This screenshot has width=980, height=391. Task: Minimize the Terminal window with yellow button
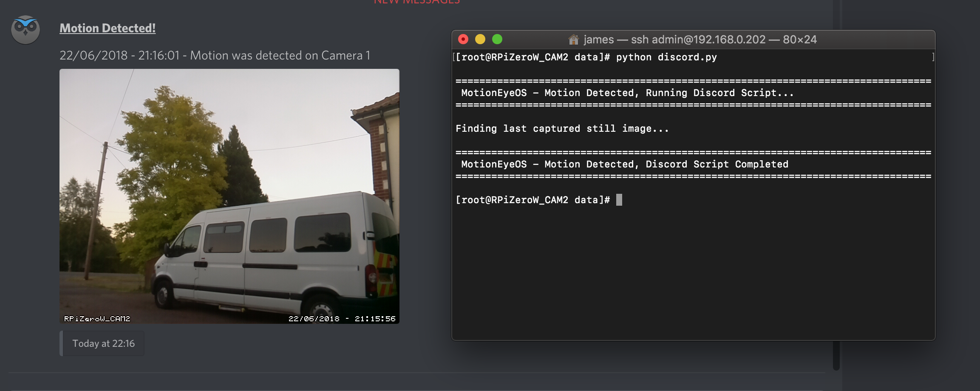point(480,40)
